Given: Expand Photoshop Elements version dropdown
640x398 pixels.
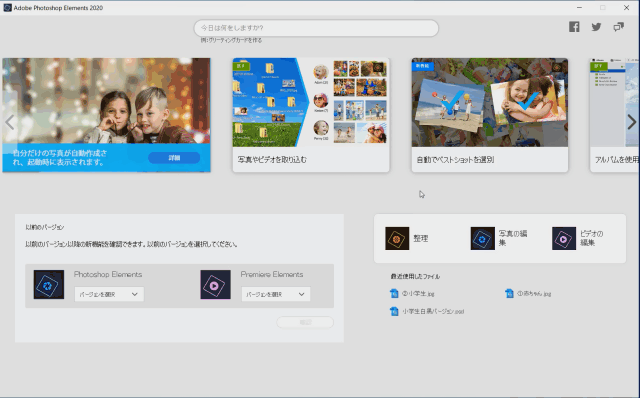Looking at the screenshot, I should pos(109,294).
